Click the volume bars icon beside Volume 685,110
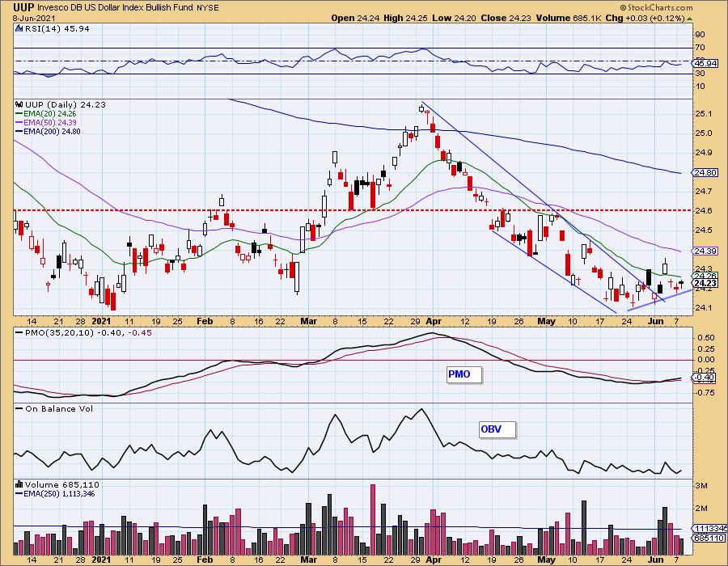This screenshot has width=728, height=566. 19,484
